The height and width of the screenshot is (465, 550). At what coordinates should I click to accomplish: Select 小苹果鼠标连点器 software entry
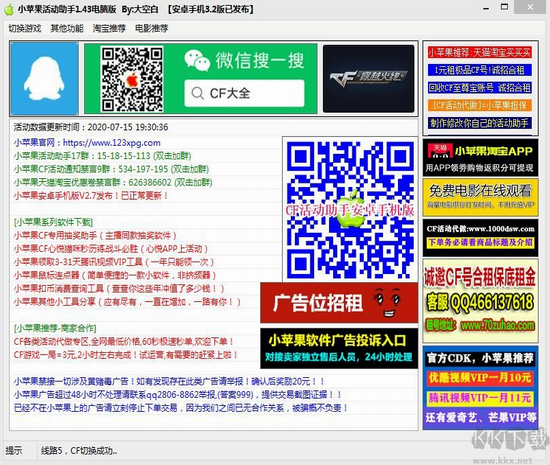115,275
